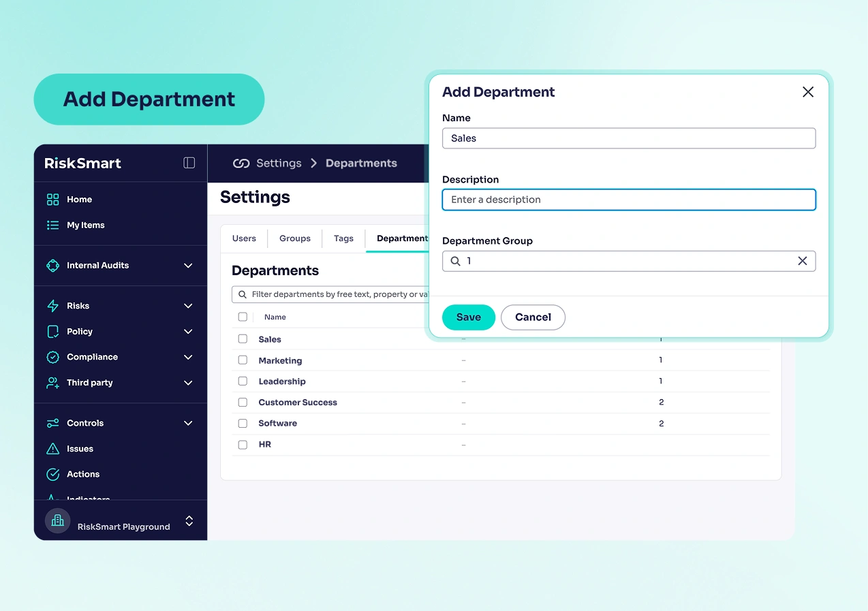868x611 pixels.
Task: Select the header checkbox above the Name column
Action: coord(243,317)
